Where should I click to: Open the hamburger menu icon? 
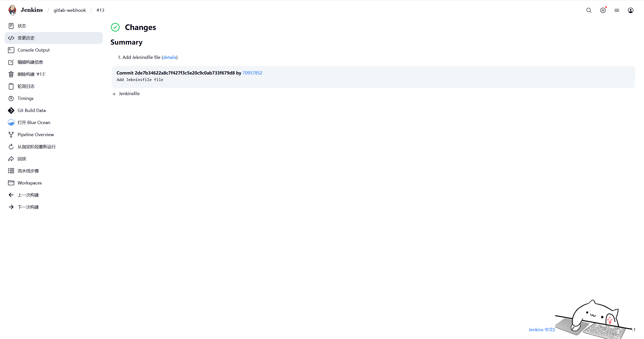(617, 10)
